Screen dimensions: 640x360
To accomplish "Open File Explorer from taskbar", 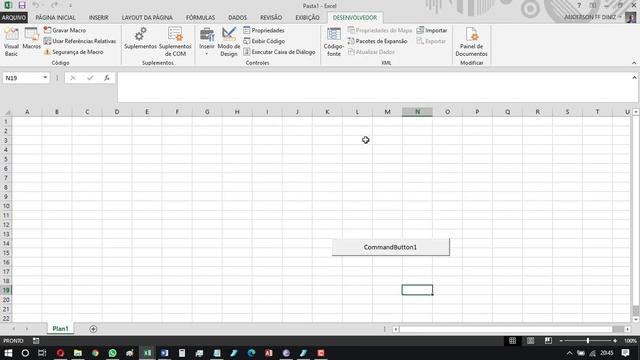I will point(78,353).
